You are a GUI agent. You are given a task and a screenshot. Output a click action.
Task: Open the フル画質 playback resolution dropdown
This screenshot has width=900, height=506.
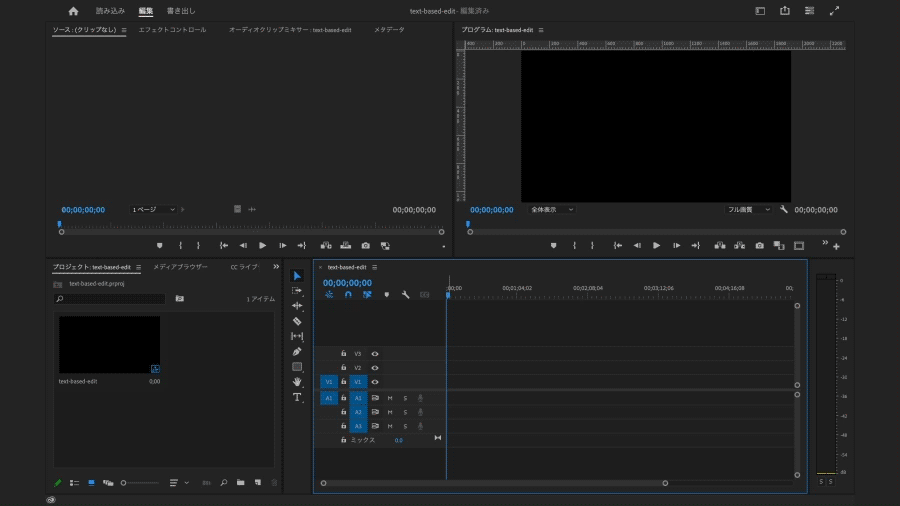pos(748,209)
